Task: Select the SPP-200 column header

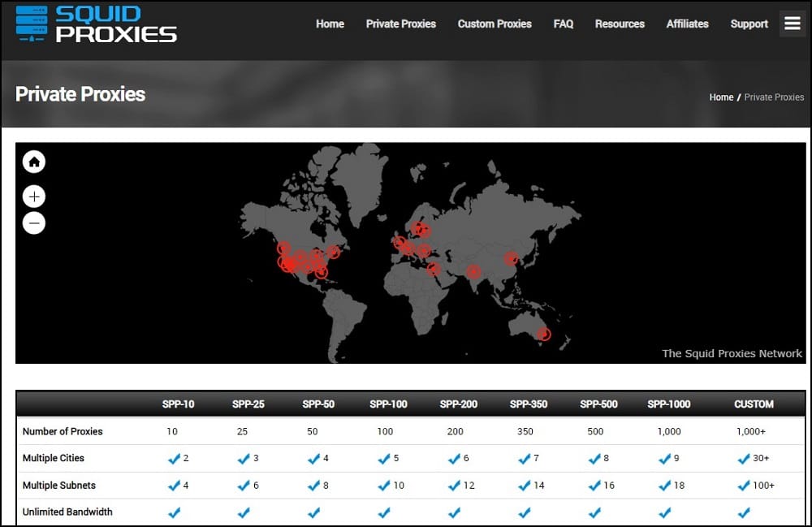Action: point(458,404)
